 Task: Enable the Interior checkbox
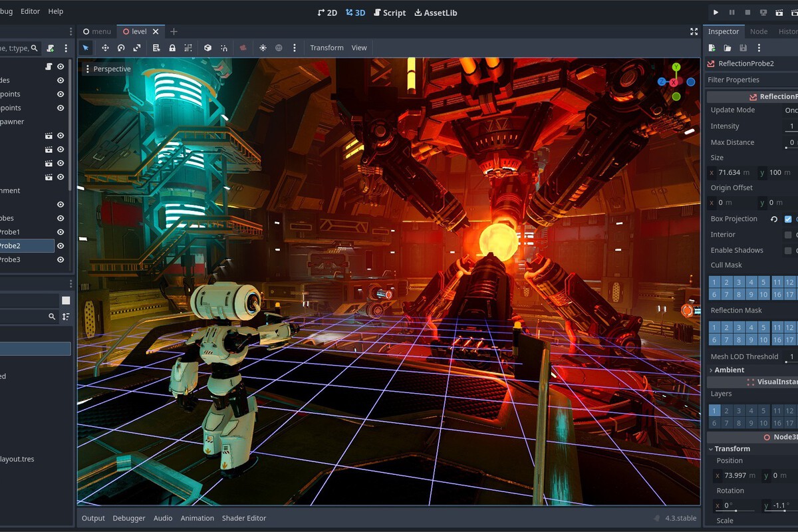coord(788,235)
